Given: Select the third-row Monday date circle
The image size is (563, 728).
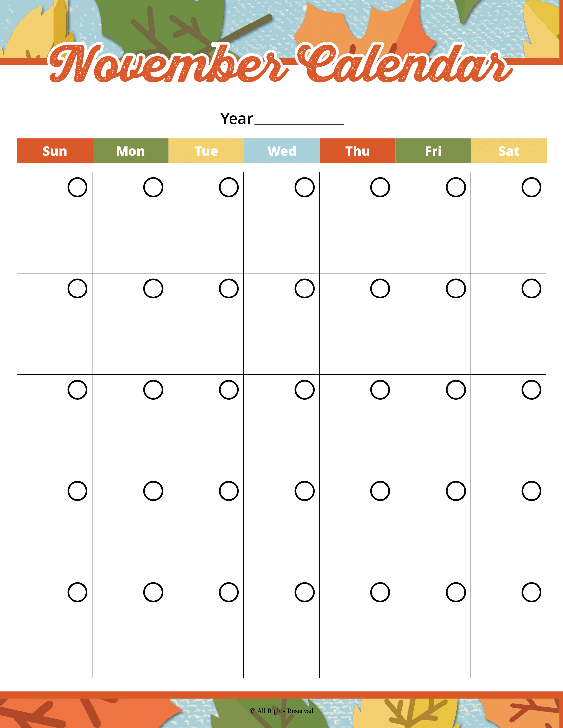Looking at the screenshot, I should (153, 390).
